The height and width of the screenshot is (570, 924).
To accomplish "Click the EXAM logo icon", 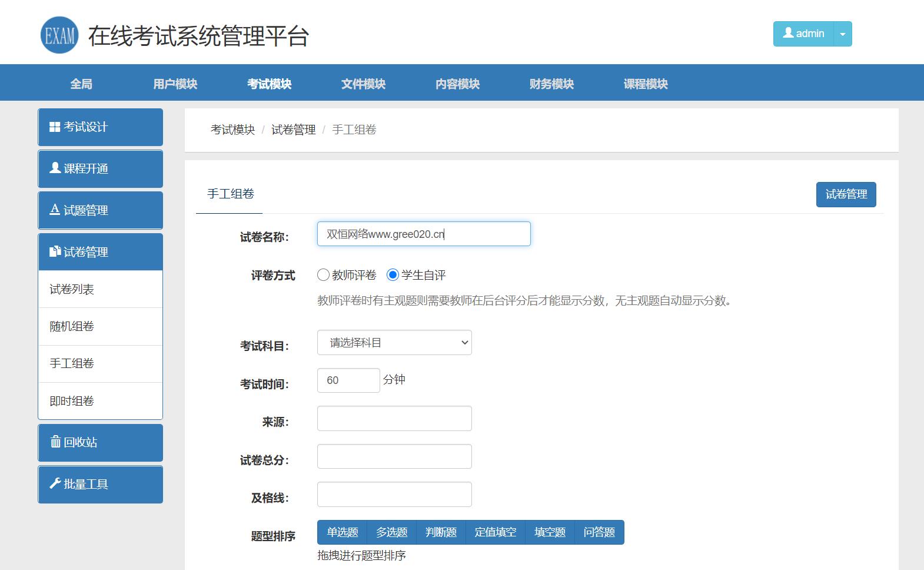I will (x=59, y=35).
